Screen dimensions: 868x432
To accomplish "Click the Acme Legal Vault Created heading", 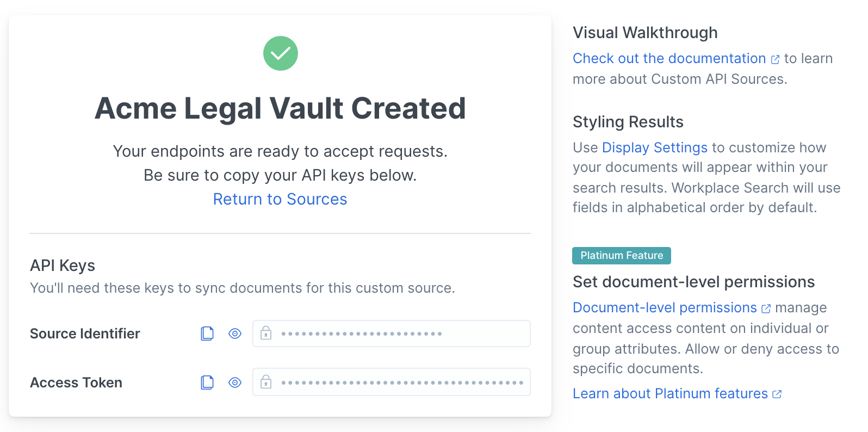I will click(280, 108).
